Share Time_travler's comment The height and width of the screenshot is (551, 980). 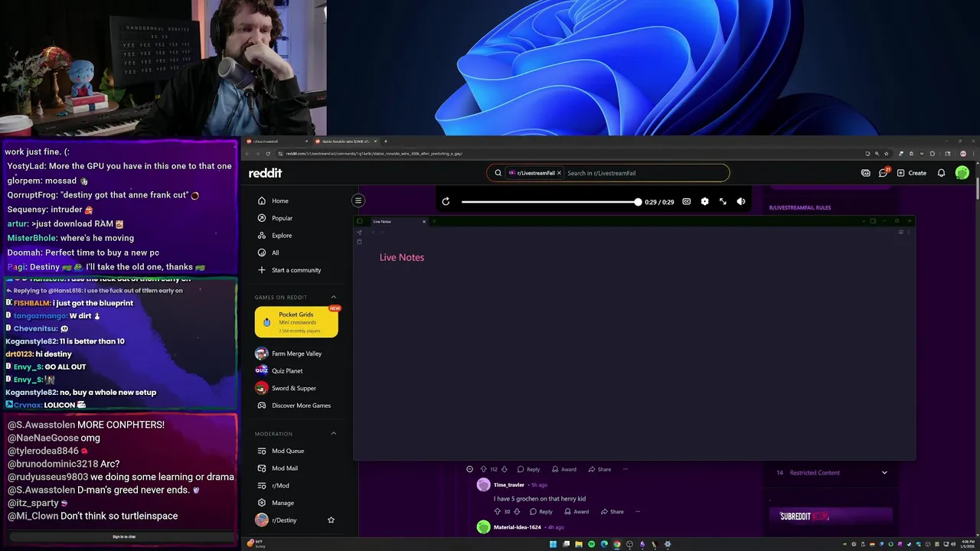tap(612, 512)
